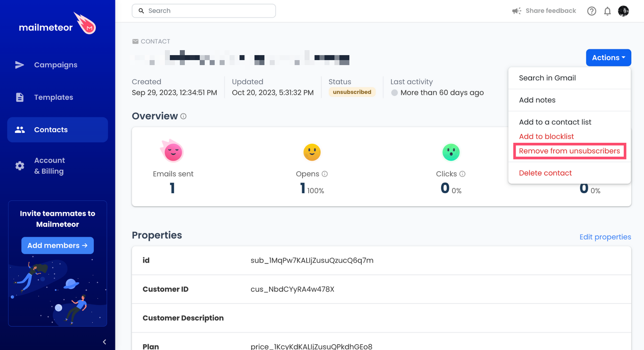Open Account & Billing section

(57, 166)
